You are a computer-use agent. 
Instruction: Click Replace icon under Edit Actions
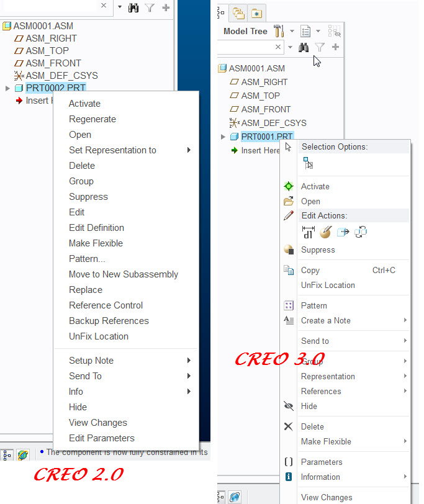361,232
